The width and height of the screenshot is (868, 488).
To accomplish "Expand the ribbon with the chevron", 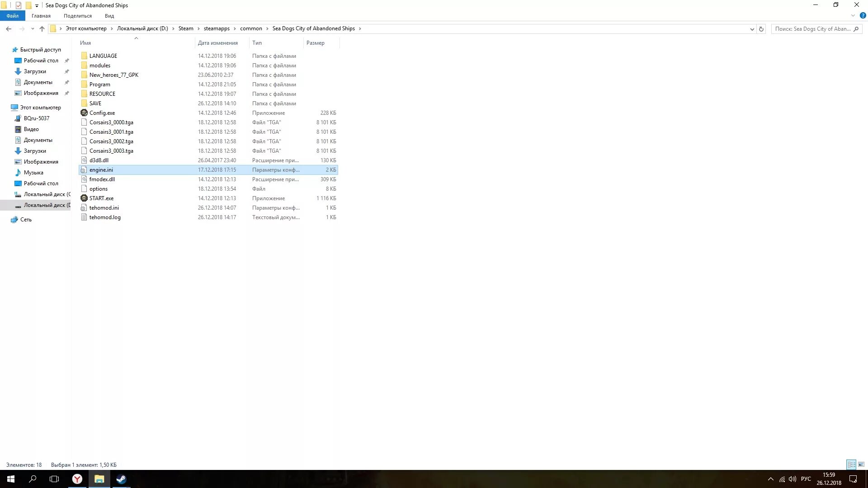I will coord(853,15).
